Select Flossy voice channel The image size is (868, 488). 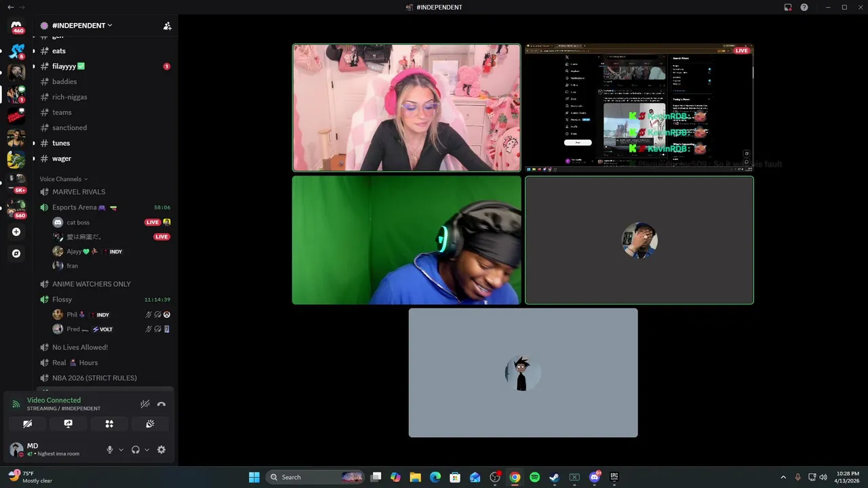[x=105, y=300]
